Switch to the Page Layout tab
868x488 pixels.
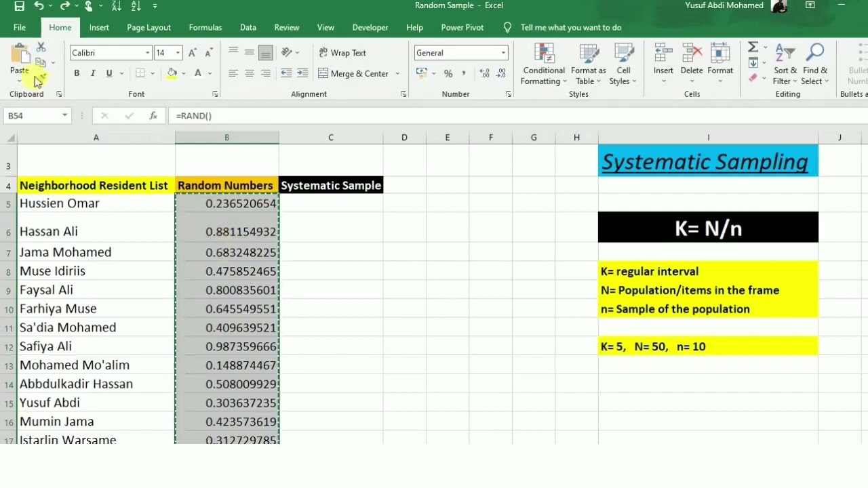pyautogui.click(x=149, y=28)
